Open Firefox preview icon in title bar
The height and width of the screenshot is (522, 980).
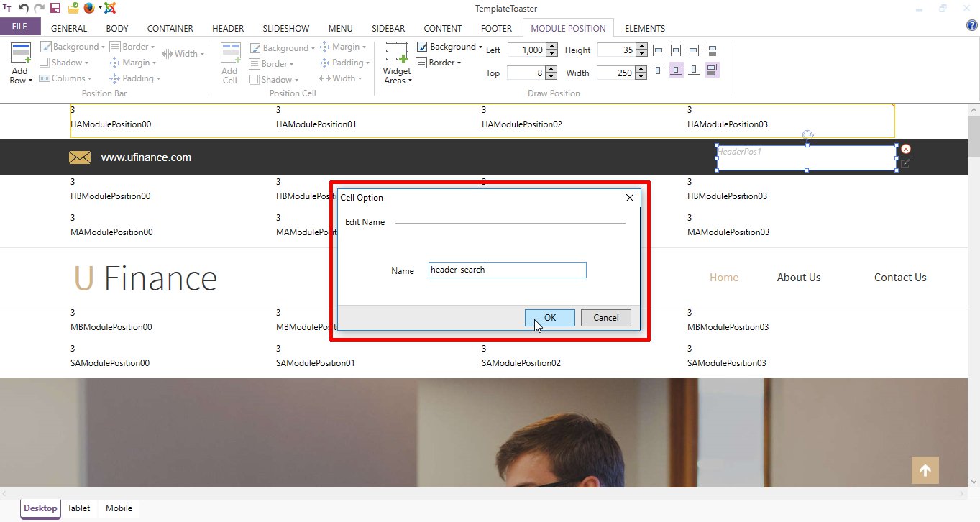tap(88, 8)
